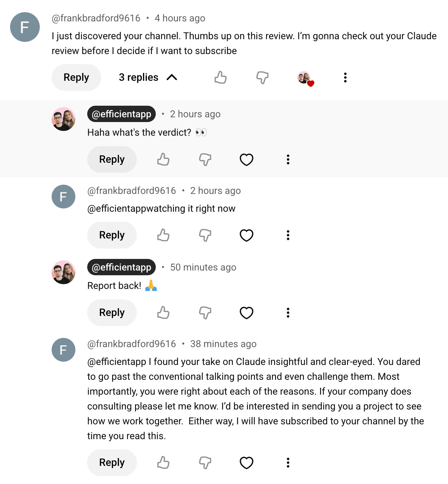Heart the 'Haha what's the verdict?' reply
Image resolution: width=448 pixels, height=484 pixels.
[246, 159]
